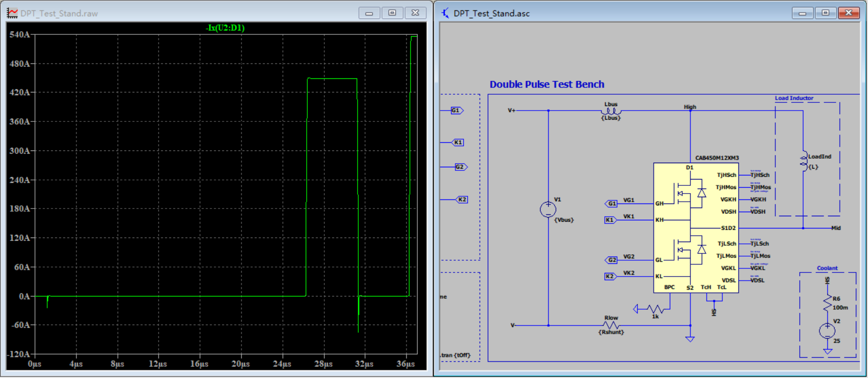Click the CAB450M12XM3 module name label
868x378 pixels.
coord(717,158)
